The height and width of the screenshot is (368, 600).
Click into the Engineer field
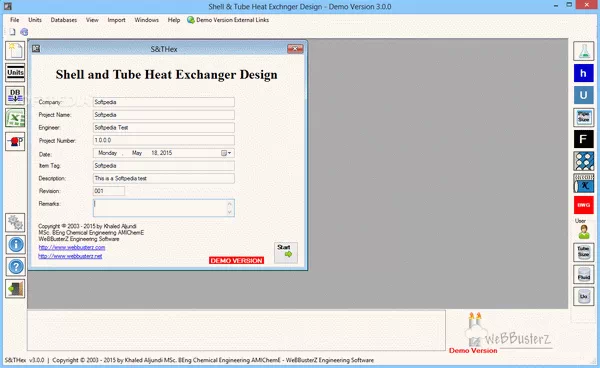[x=164, y=128]
